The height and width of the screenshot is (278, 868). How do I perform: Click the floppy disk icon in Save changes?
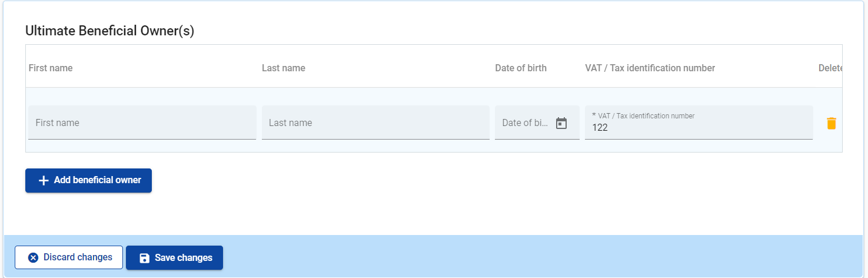click(x=144, y=258)
